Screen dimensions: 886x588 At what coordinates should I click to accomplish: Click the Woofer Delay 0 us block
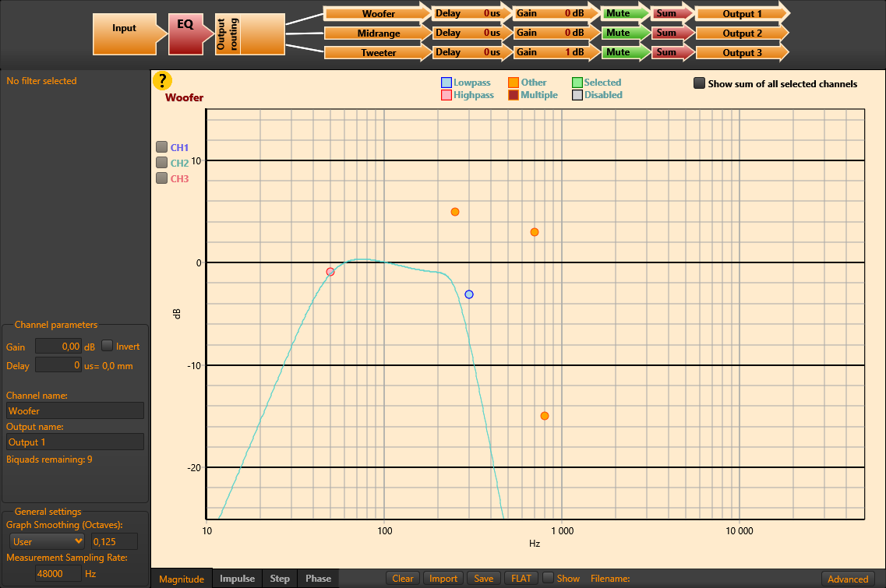(471, 13)
